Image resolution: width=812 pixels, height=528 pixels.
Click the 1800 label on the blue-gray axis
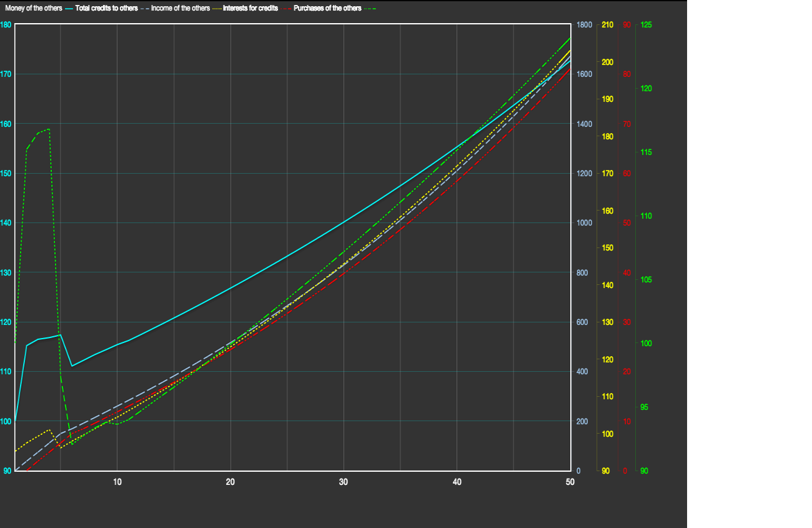(584, 25)
